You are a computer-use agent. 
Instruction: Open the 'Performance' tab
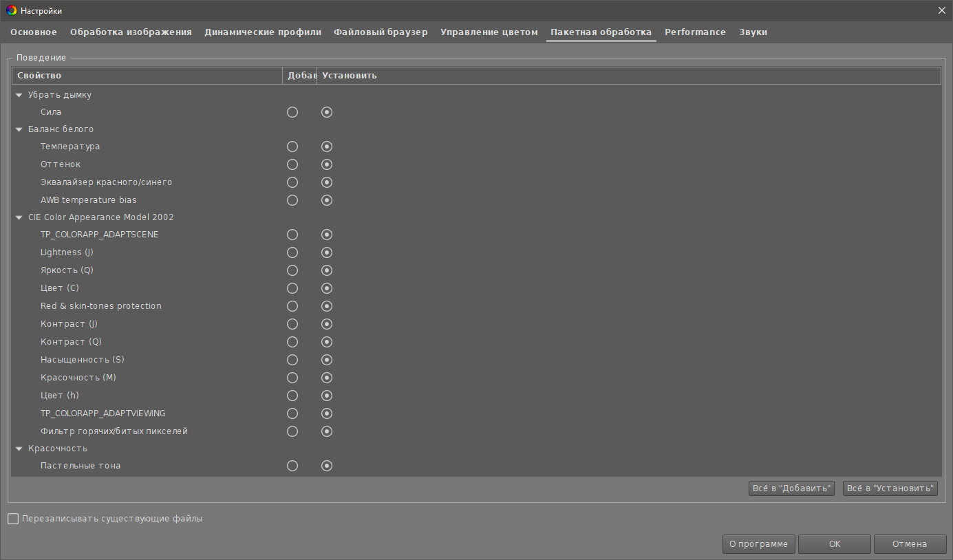coord(695,32)
